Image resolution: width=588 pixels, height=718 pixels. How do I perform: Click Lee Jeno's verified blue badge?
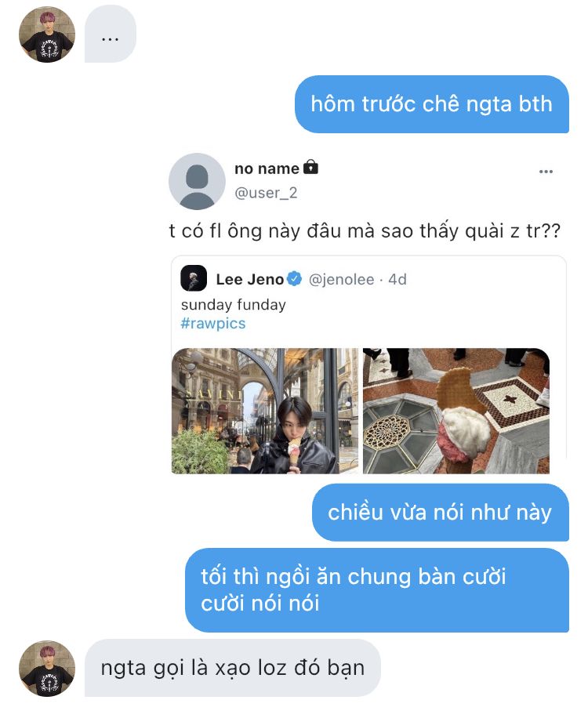tap(295, 278)
